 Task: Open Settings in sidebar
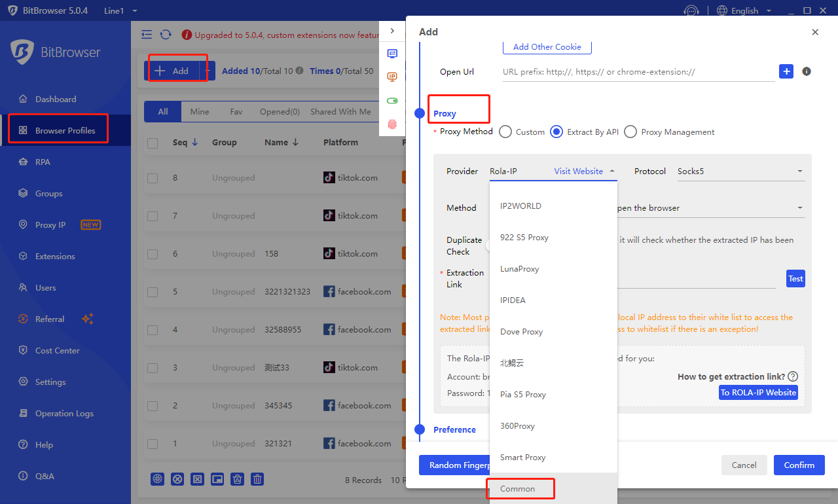point(50,382)
